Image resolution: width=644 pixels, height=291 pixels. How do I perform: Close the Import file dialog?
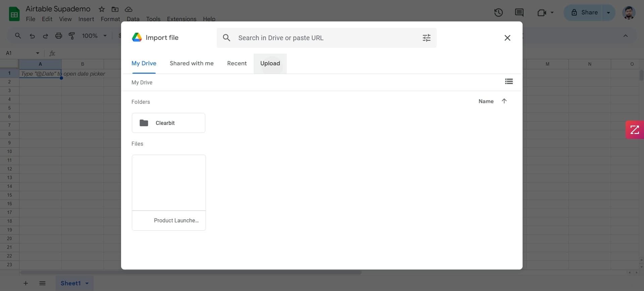[x=507, y=38]
